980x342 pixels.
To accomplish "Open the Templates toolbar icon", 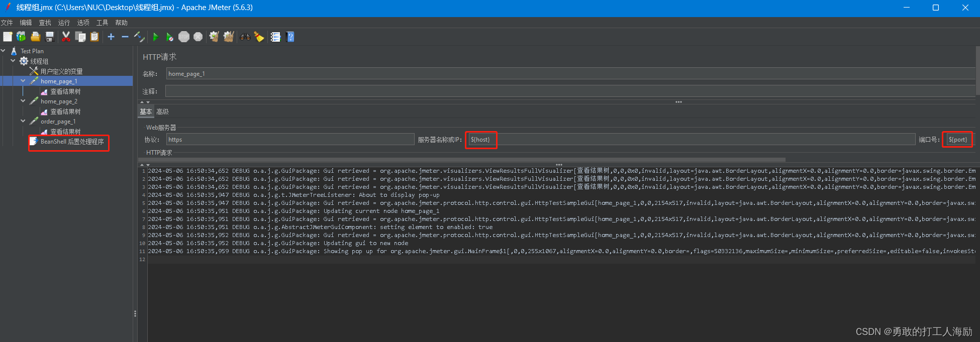I will tap(21, 37).
